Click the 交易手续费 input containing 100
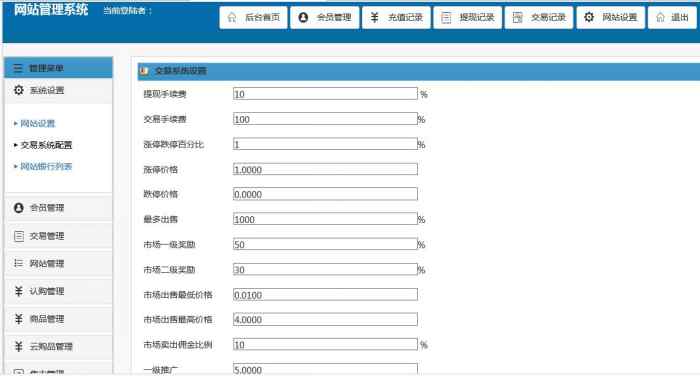This screenshot has width=700, height=376. (x=325, y=119)
